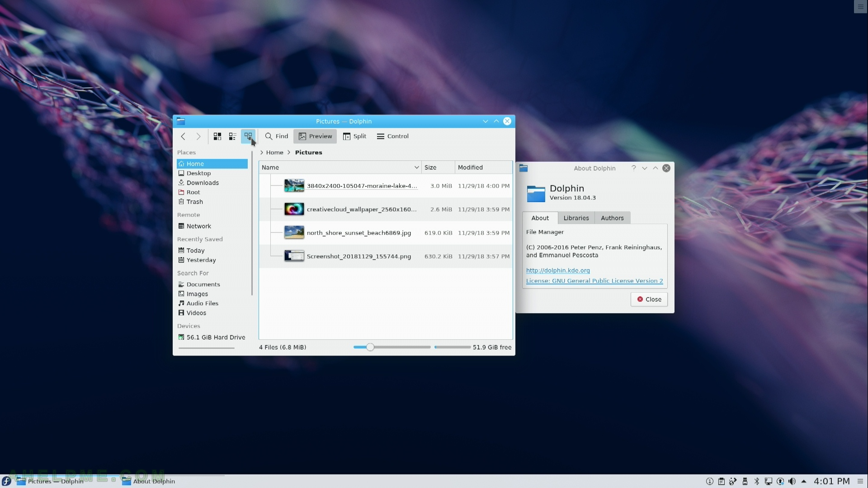The image size is (868, 488).
Task: Open the Downloads place
Action: coord(212,183)
